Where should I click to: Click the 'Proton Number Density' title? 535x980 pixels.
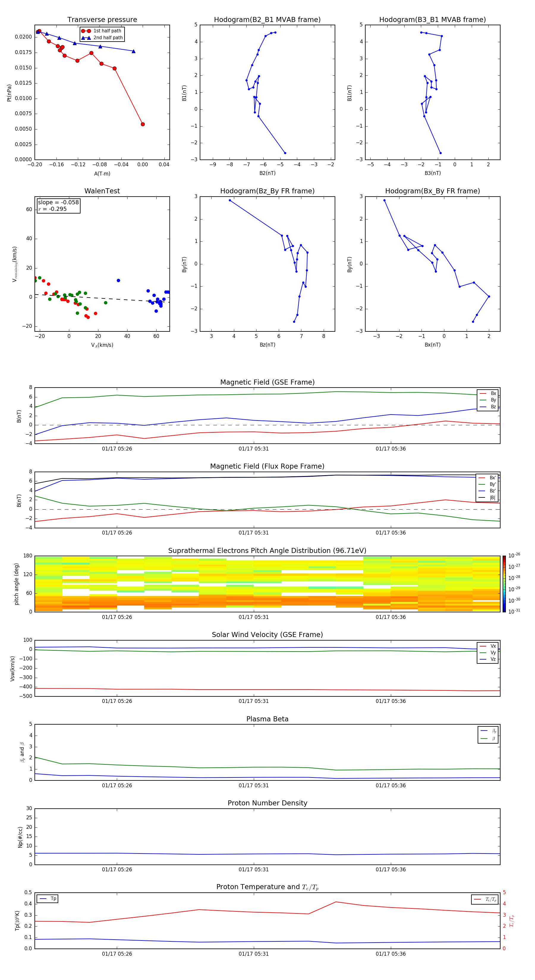[x=267, y=803]
